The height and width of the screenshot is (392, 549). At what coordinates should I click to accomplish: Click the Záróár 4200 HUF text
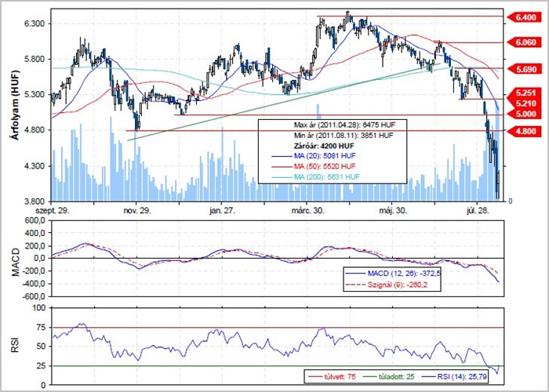tap(323, 145)
